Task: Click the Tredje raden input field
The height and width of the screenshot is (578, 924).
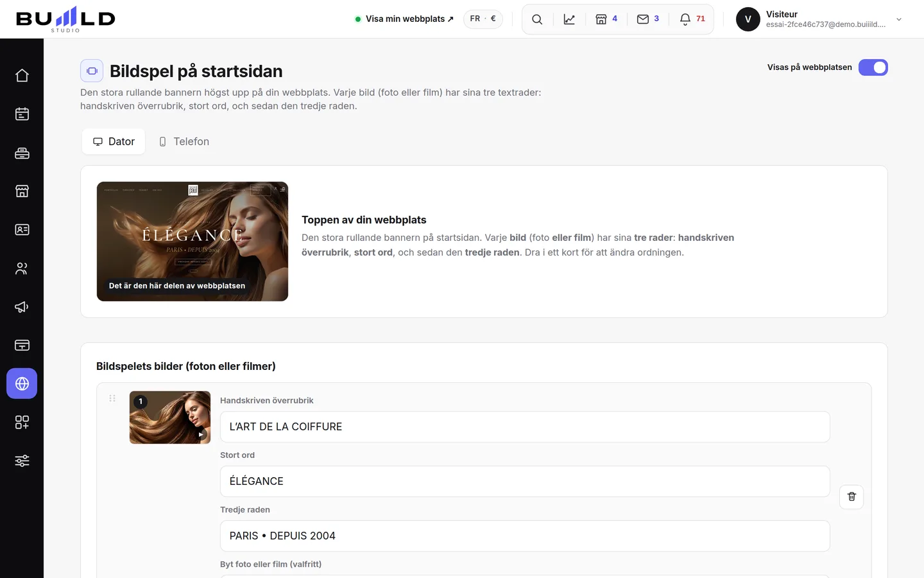Action: click(525, 536)
